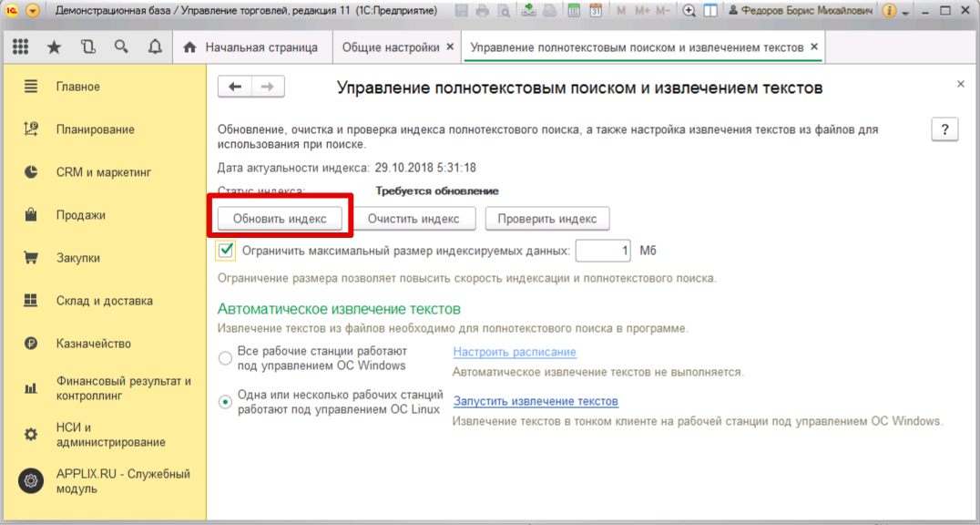980x525 pixels.
Task: Click the Print icon in title bar
Action: click(x=483, y=11)
